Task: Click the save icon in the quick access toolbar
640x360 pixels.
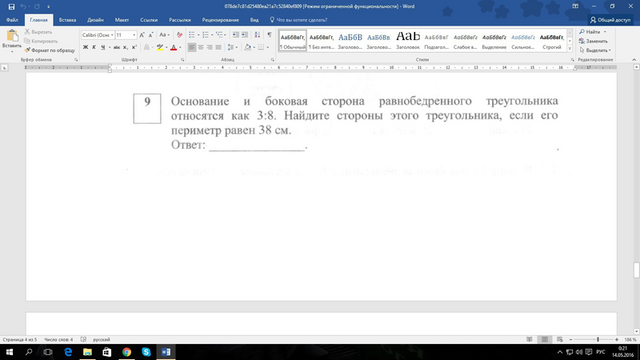Action: 11,7
